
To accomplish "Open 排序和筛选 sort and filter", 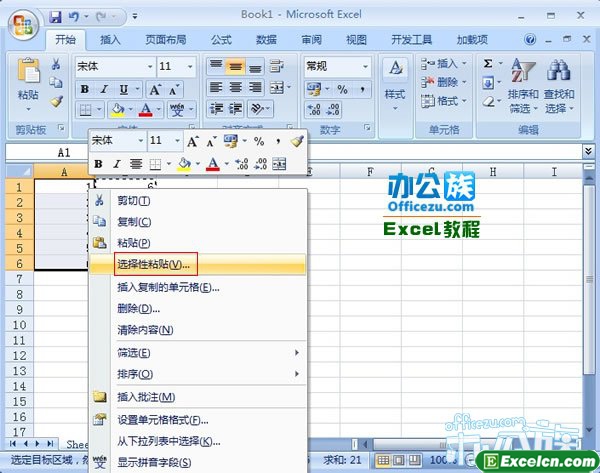I will 523,86.
